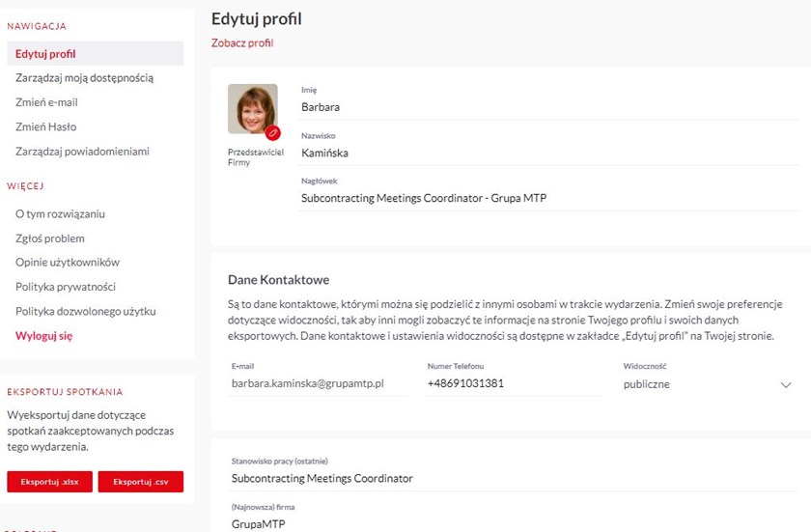Click the Imię field containing 'Barbara'

(x=548, y=107)
